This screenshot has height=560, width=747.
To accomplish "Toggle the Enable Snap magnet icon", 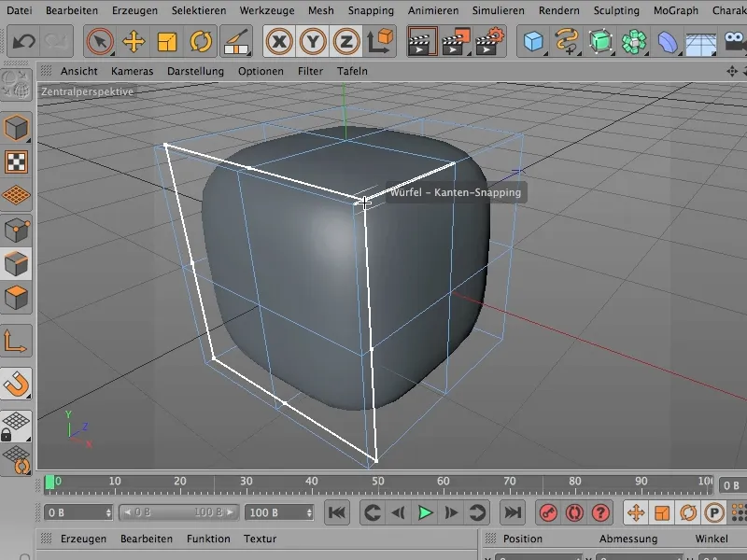I will tap(16, 384).
